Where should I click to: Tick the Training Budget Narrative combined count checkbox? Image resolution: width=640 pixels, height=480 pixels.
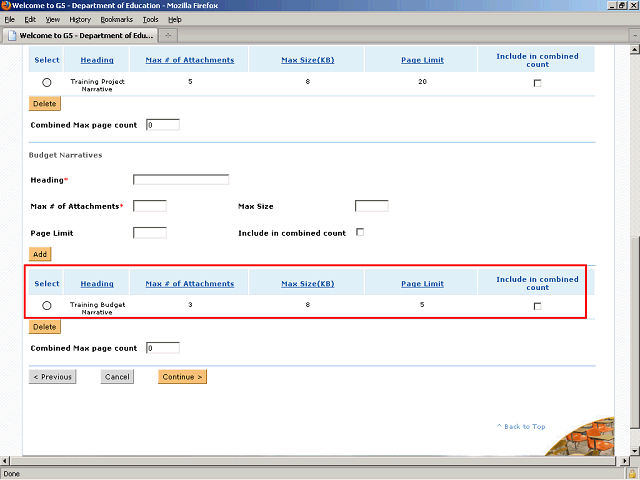tap(538, 306)
